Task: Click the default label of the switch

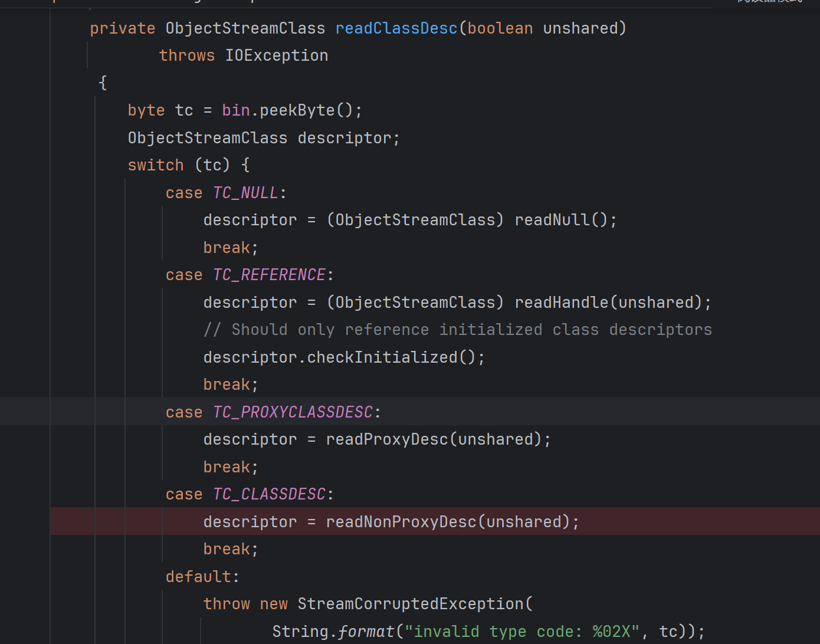Action: 199,577
